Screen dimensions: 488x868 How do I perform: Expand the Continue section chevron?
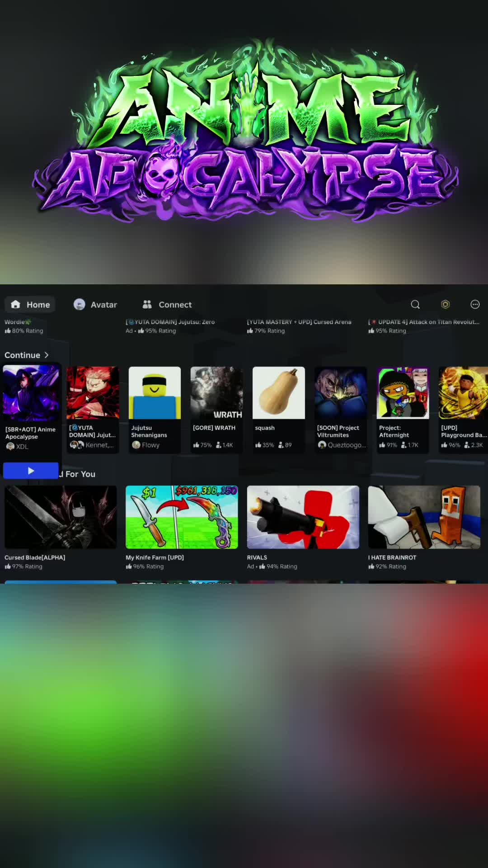click(x=47, y=355)
